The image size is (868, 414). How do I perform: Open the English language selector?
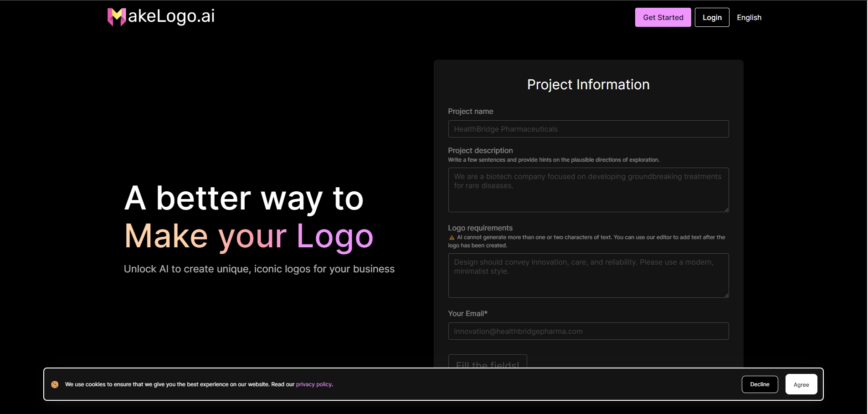749,17
